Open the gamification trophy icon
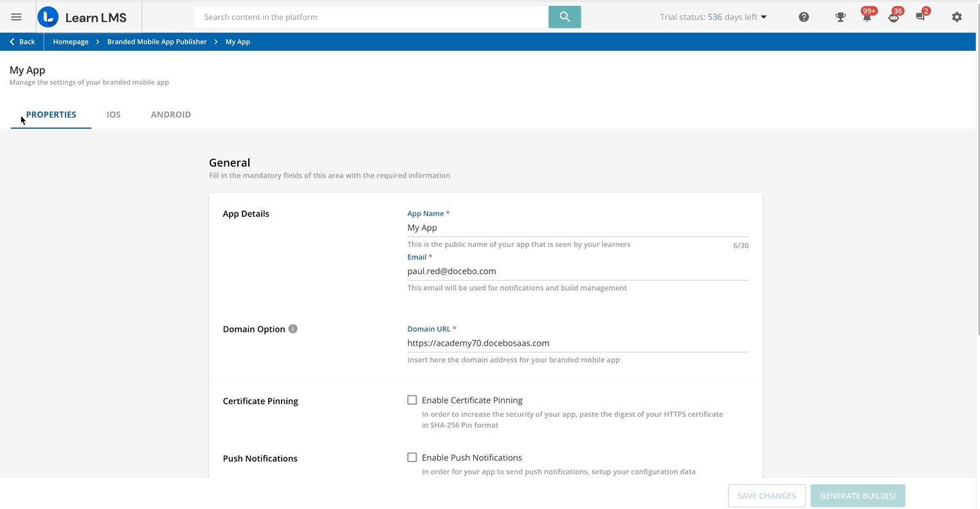The image size is (980, 509). coord(840,17)
